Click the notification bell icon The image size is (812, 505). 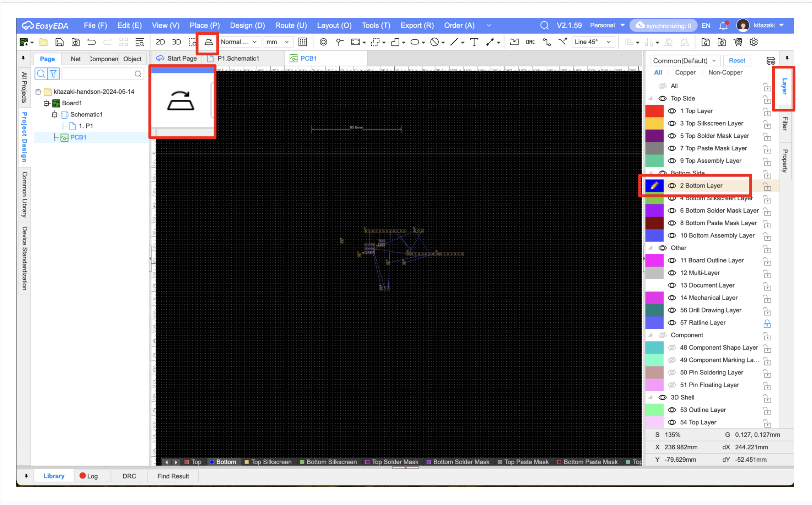tap(723, 26)
